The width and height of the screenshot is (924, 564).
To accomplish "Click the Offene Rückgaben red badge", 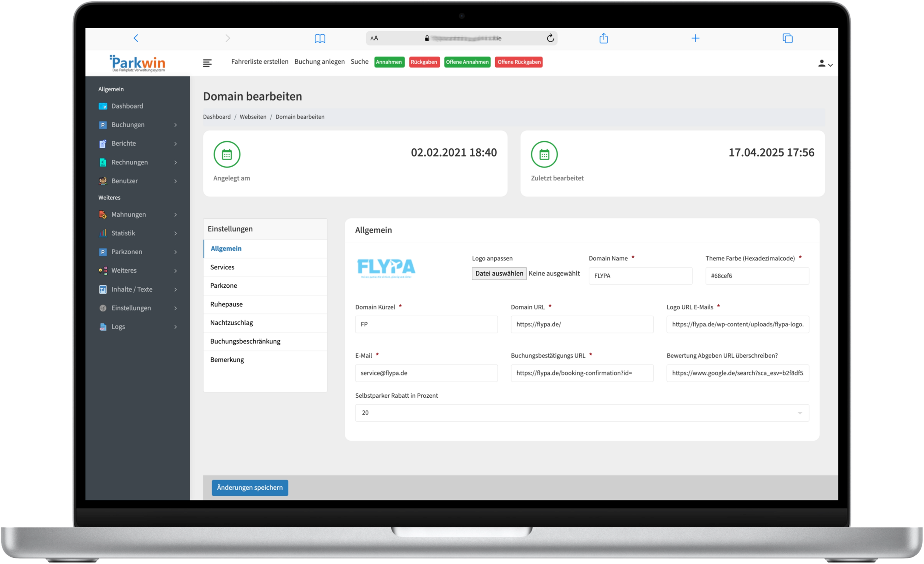I will [519, 62].
